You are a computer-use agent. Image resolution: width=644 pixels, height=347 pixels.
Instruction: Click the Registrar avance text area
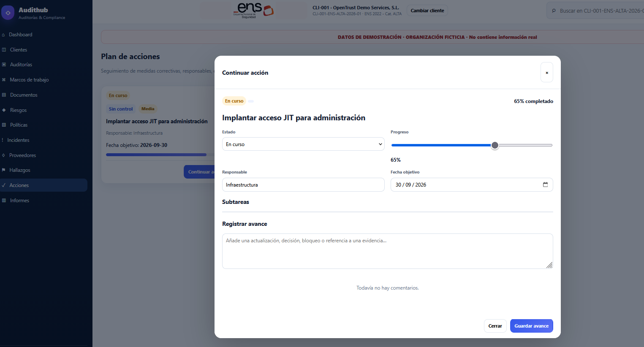coord(388,251)
